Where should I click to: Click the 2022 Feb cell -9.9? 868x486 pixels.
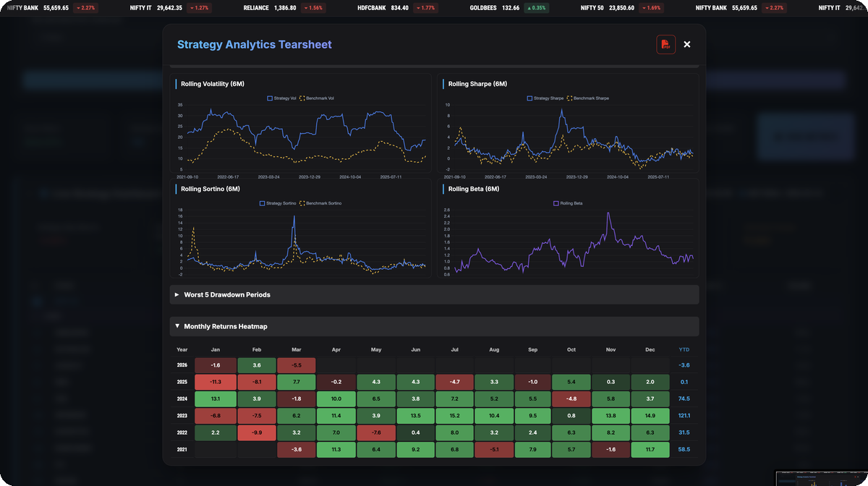point(257,432)
